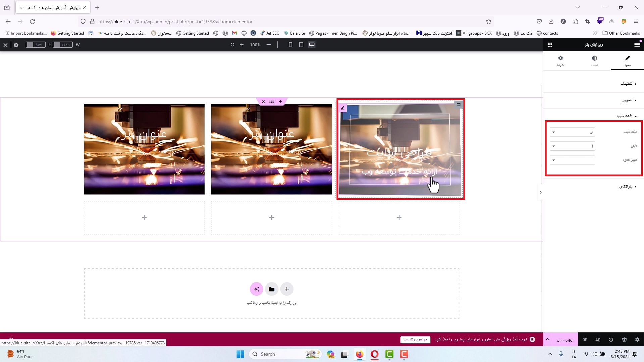
Task: Expand save options arrow beside update
Action: 548,340
